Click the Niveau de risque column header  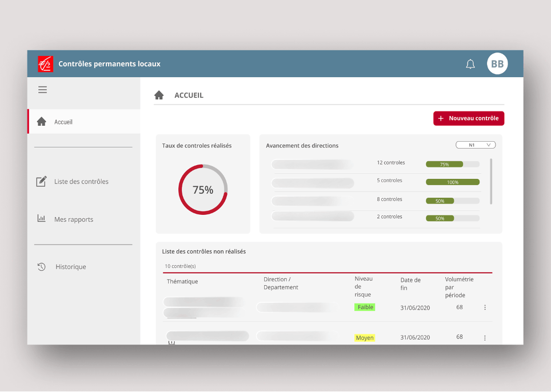coord(363,286)
